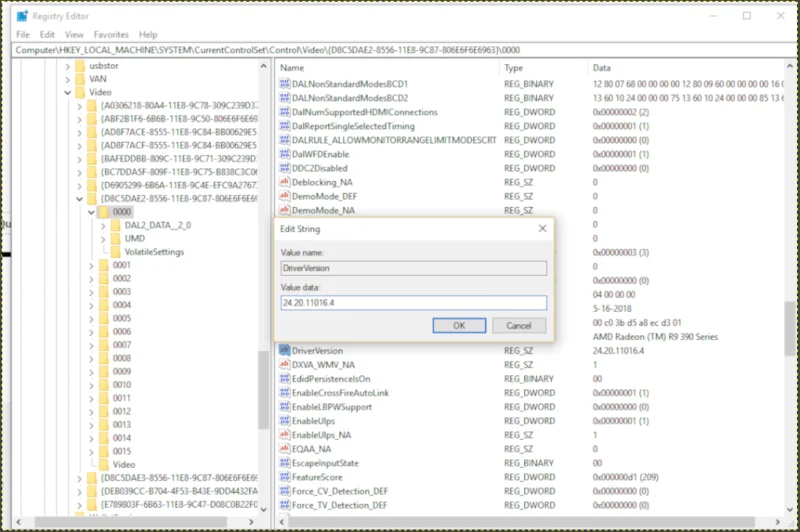Screen dimensions: 800x532
Task: Open the Favorites menu
Action: (111, 35)
